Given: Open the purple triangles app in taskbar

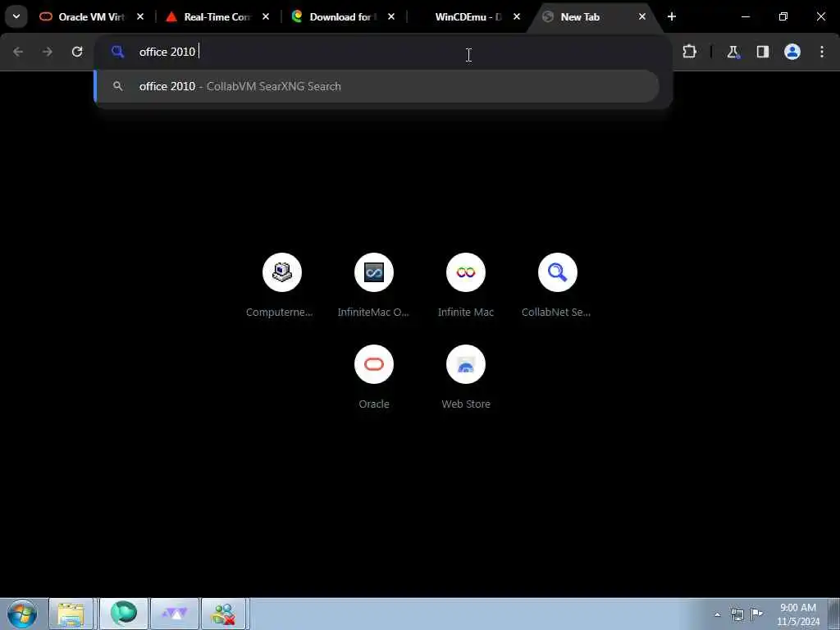Looking at the screenshot, I should pos(175,614).
